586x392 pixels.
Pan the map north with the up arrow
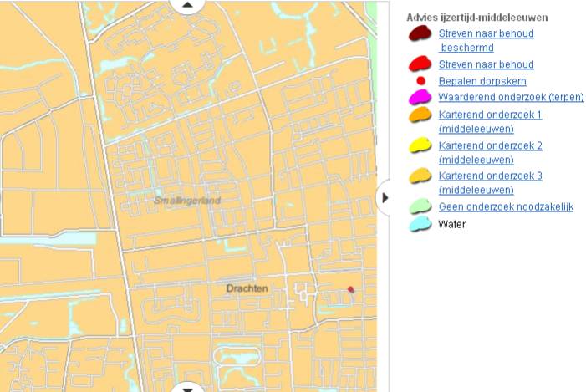pyautogui.click(x=187, y=5)
